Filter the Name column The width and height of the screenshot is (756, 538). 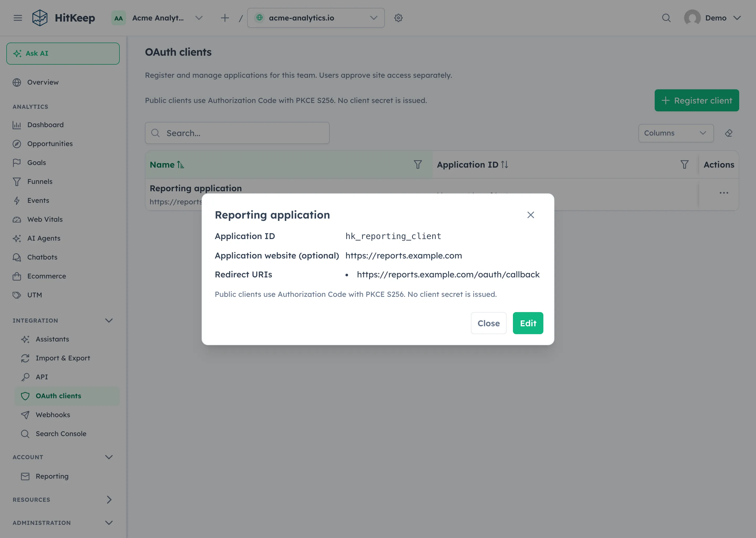pyautogui.click(x=418, y=165)
